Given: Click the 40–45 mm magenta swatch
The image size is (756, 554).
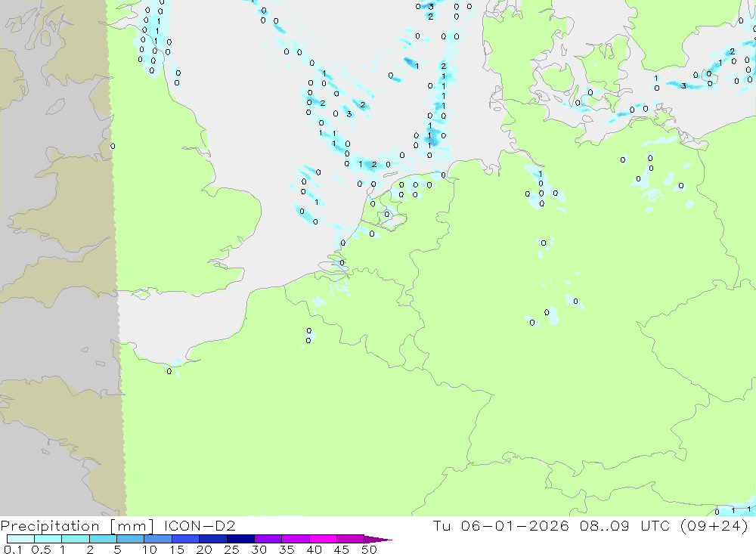Looking at the screenshot, I should click(x=323, y=539).
